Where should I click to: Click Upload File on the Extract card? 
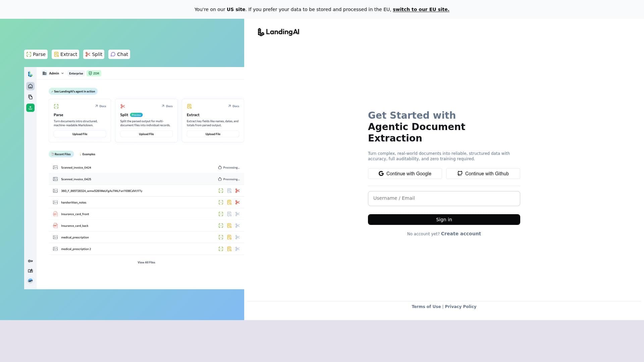(x=213, y=134)
